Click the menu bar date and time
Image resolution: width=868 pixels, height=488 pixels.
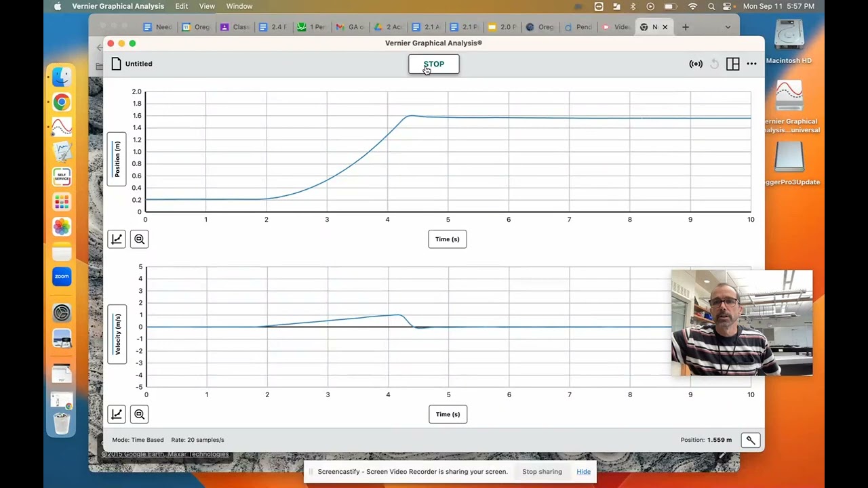pos(778,6)
